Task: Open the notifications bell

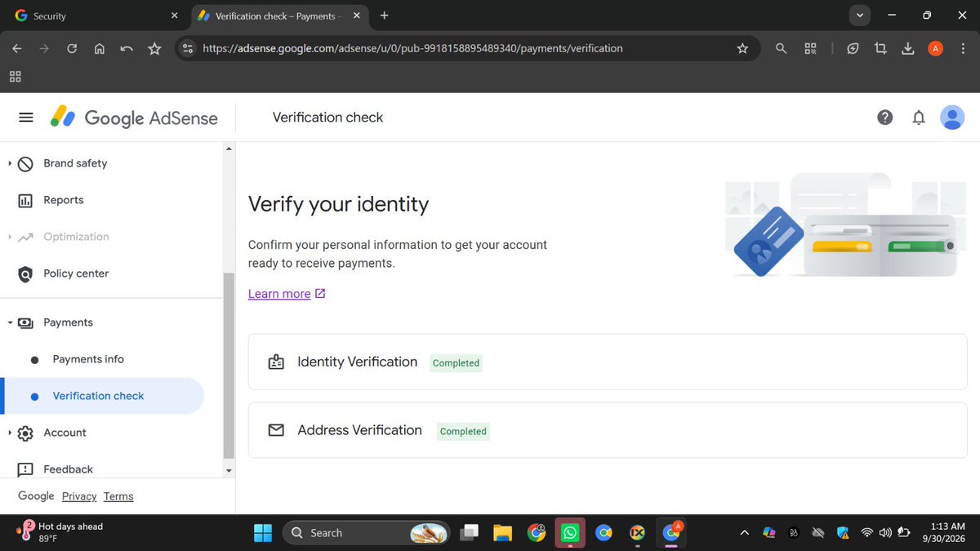Action: (x=919, y=118)
